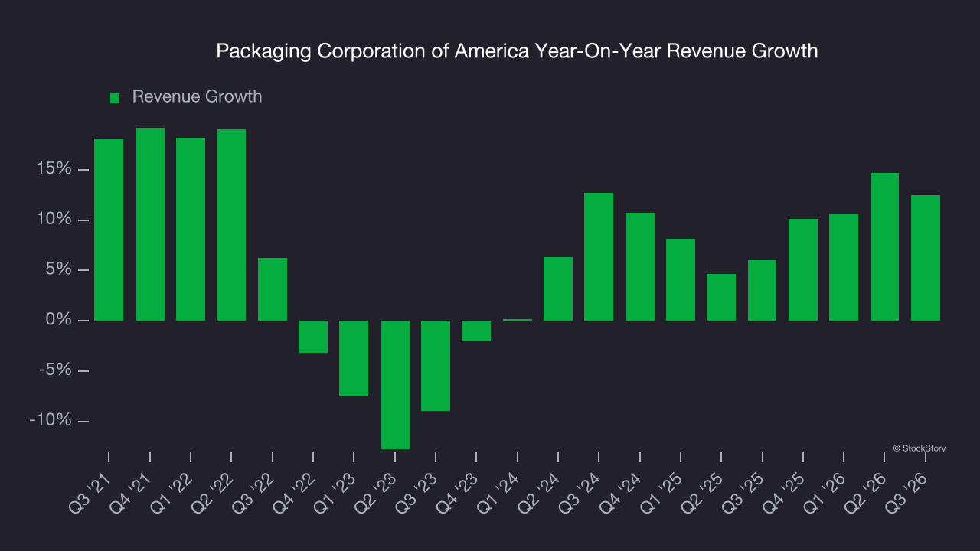Click the Q3 '23 x-axis label
Viewport: 980px width, 551px height.
click(416, 494)
